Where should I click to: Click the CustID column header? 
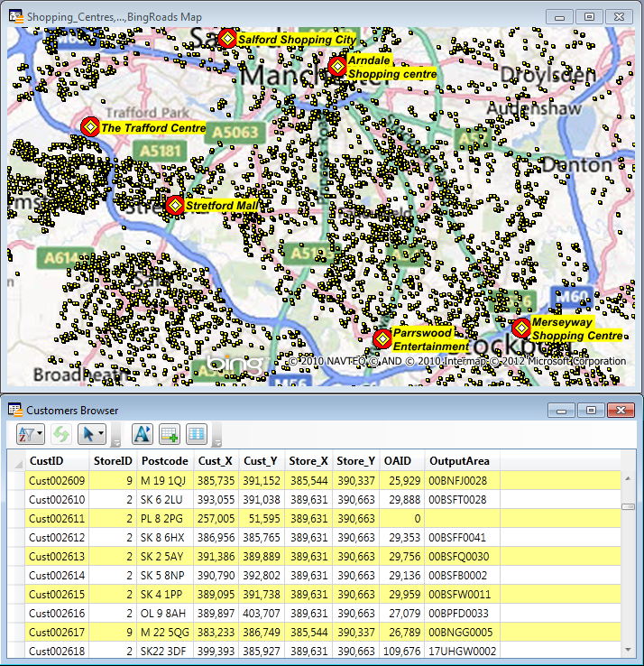coord(57,461)
